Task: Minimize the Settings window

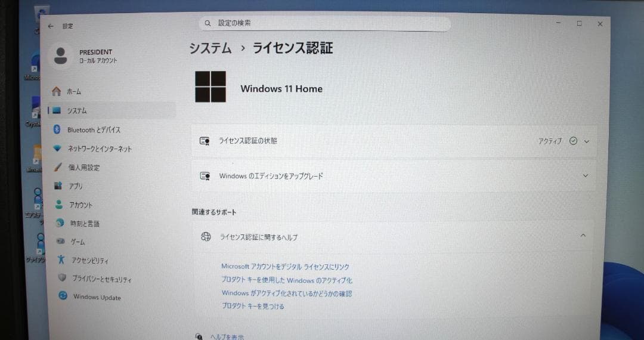Action: pyautogui.click(x=559, y=24)
